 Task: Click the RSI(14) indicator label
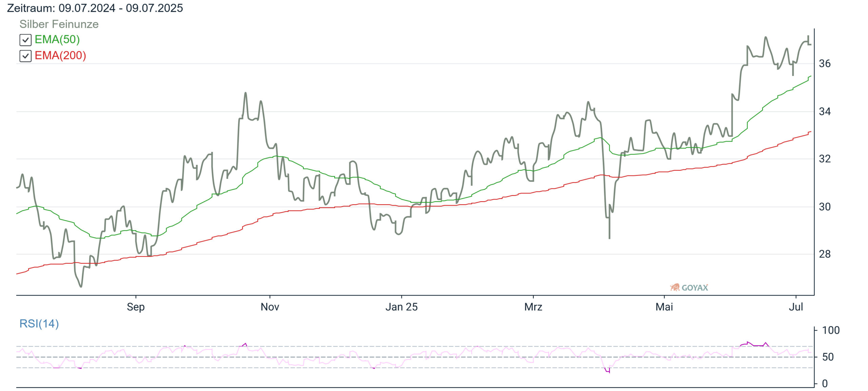click(39, 324)
